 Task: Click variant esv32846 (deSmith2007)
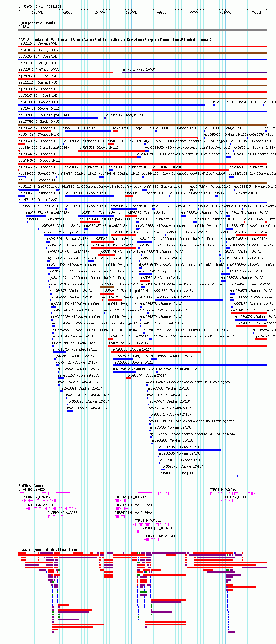(39, 70)
